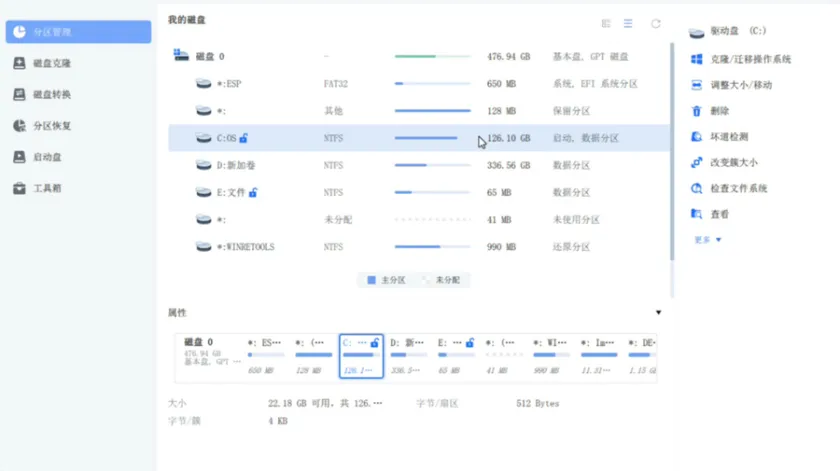840x471 pixels.
Task: Click the 克隆/迁移操作系统 Windows icon
Action: [x=696, y=59]
